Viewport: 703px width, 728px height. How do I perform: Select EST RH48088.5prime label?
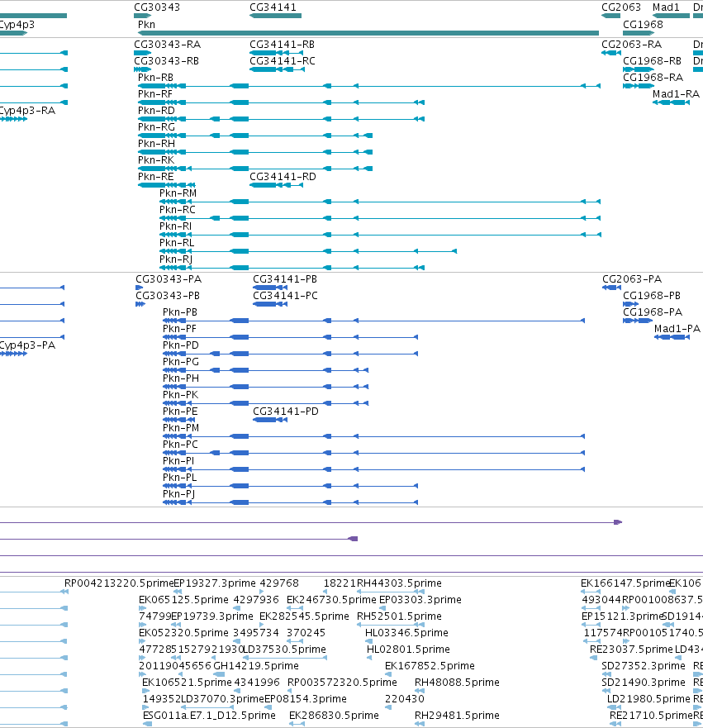pos(457,682)
